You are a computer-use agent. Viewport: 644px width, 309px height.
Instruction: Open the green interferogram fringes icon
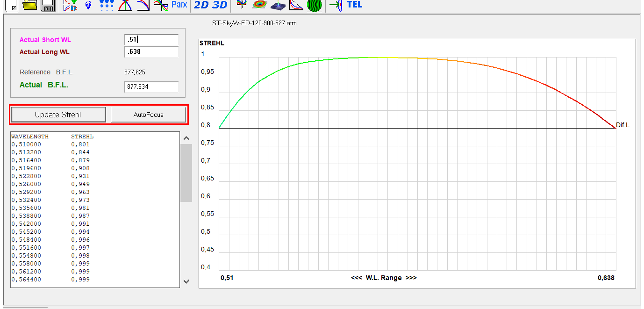point(314,5)
